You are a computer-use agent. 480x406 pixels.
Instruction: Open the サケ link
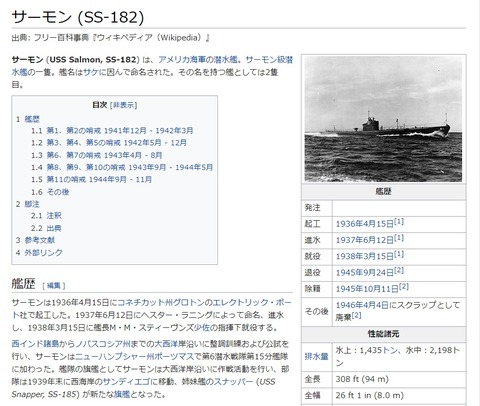pos(91,72)
